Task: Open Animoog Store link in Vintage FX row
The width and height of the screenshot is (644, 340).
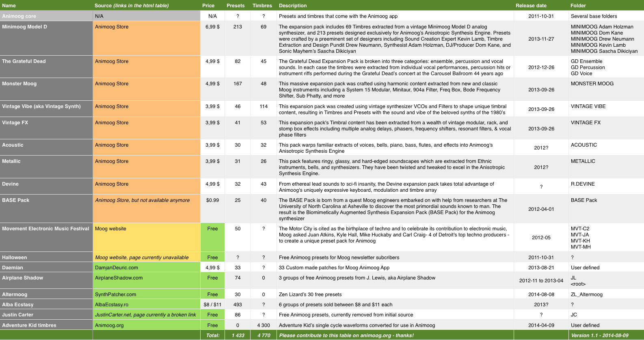Action: pyautogui.click(x=112, y=123)
